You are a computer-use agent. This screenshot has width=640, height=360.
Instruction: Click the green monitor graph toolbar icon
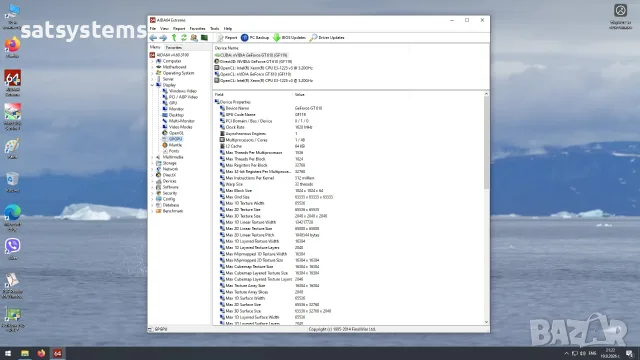pos(204,38)
